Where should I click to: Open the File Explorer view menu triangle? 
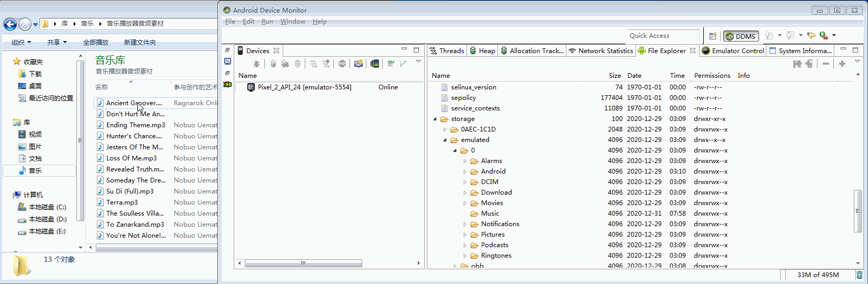857,62
